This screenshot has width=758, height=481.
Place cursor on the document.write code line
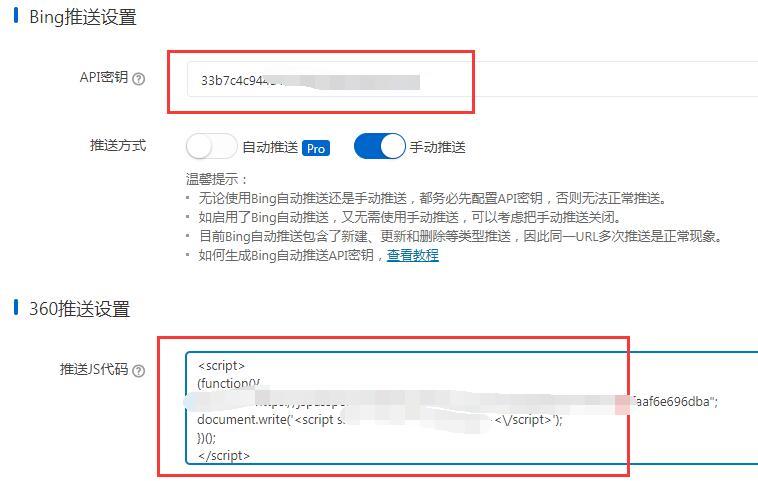[380, 420]
